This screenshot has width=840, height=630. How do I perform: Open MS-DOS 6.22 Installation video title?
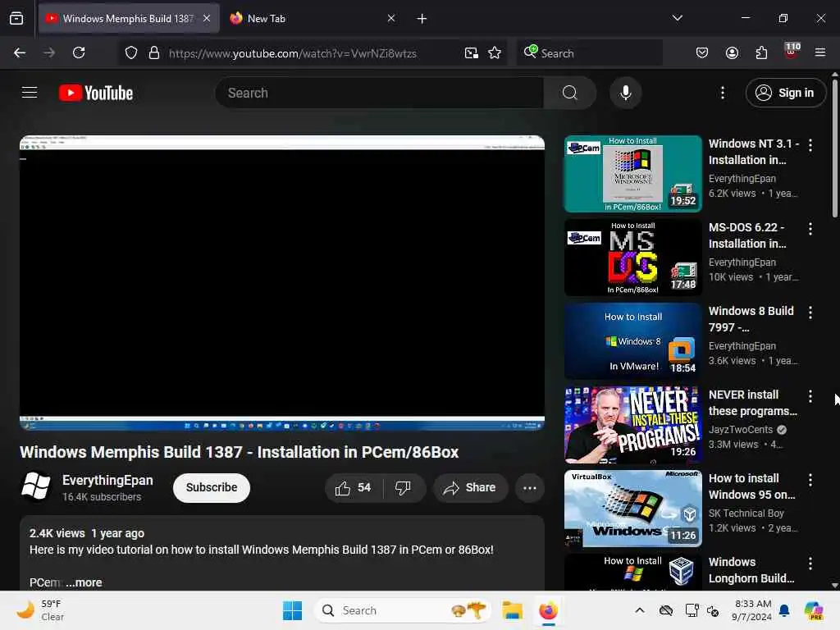[x=747, y=235]
